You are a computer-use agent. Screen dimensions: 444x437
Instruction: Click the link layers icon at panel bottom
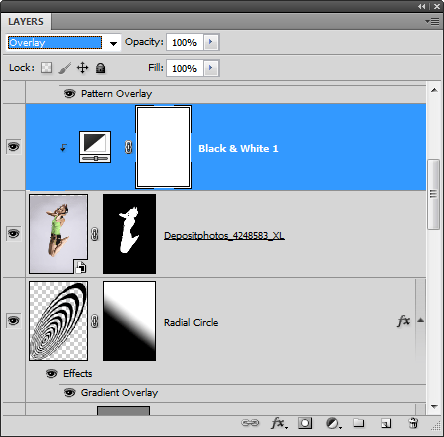coord(250,423)
